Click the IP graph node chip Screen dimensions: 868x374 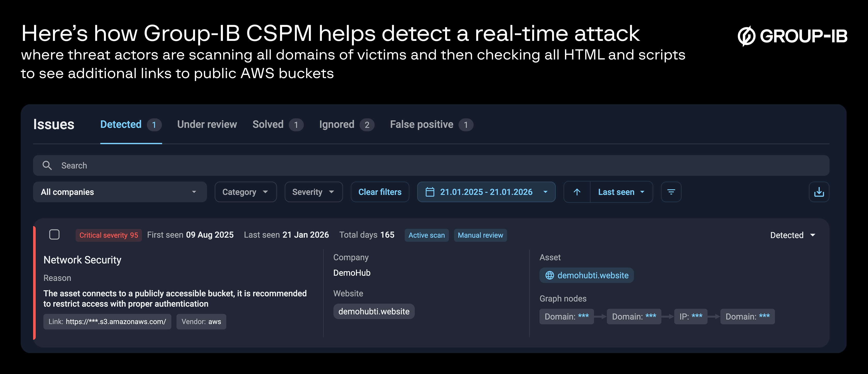[x=691, y=316]
